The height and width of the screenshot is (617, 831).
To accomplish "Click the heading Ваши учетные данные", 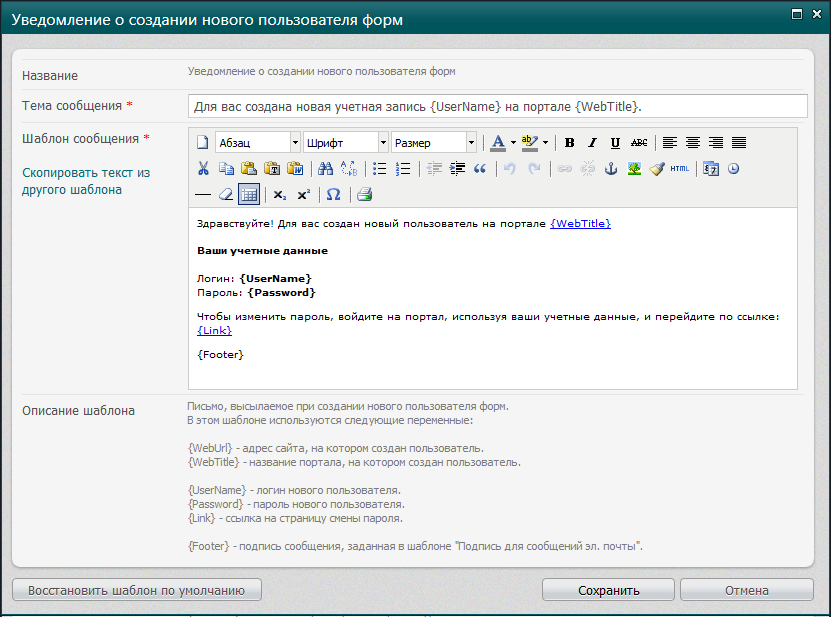I will 262,251.
